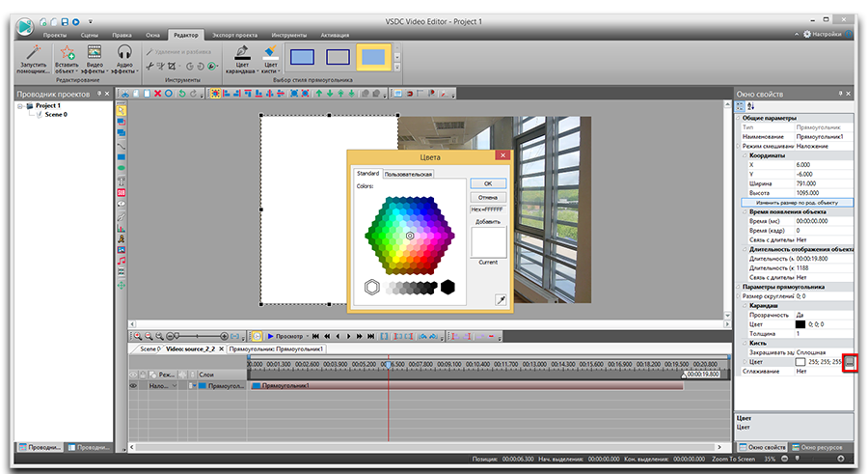This screenshot has height=474, width=868.
Task: Pin the Проводник проектов panel
Action: pyautogui.click(x=99, y=94)
